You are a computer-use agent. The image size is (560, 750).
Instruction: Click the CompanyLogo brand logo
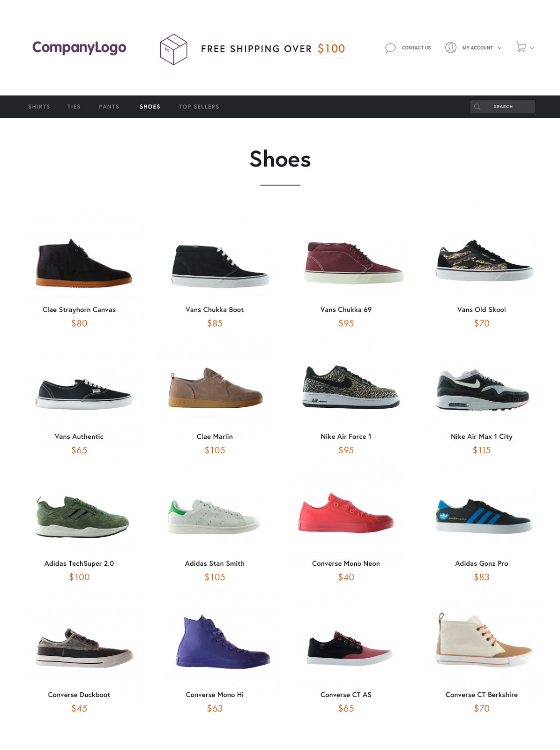click(79, 48)
